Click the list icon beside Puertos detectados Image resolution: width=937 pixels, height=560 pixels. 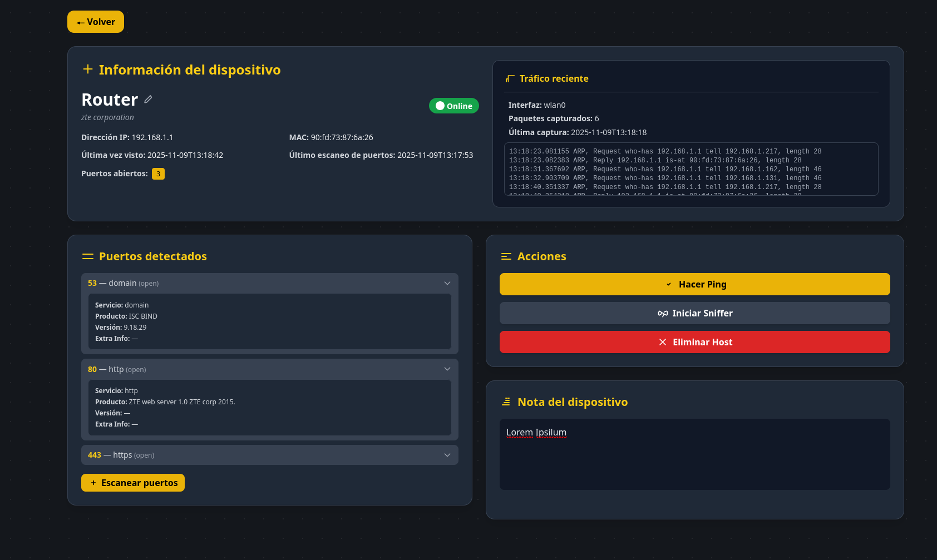pyautogui.click(x=87, y=256)
